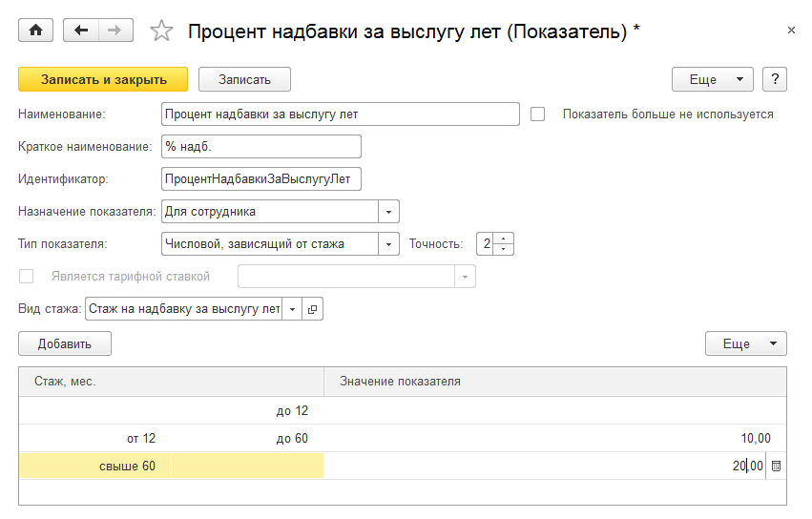Click the Записать и закрыть button

click(x=103, y=79)
